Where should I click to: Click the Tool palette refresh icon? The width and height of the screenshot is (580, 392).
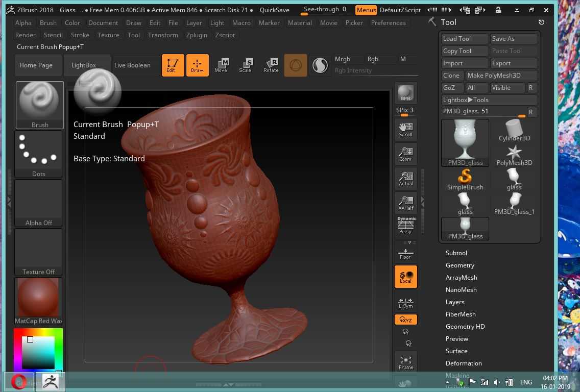click(x=542, y=22)
